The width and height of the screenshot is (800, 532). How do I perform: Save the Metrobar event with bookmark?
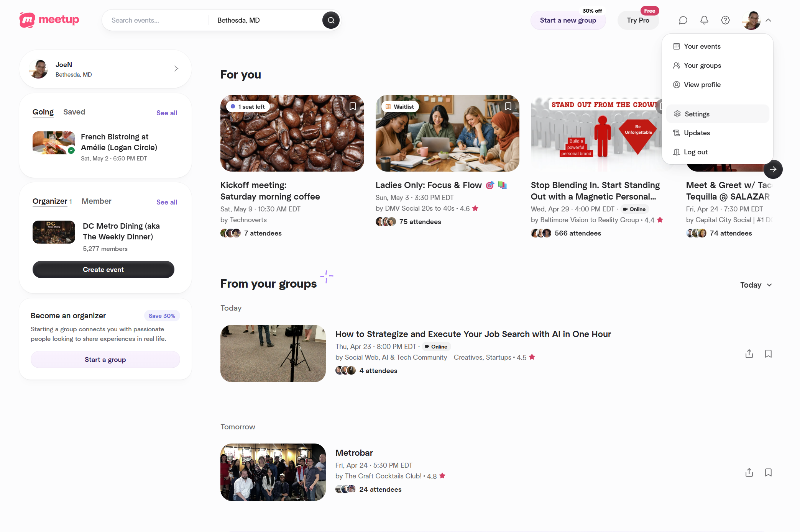pos(768,473)
